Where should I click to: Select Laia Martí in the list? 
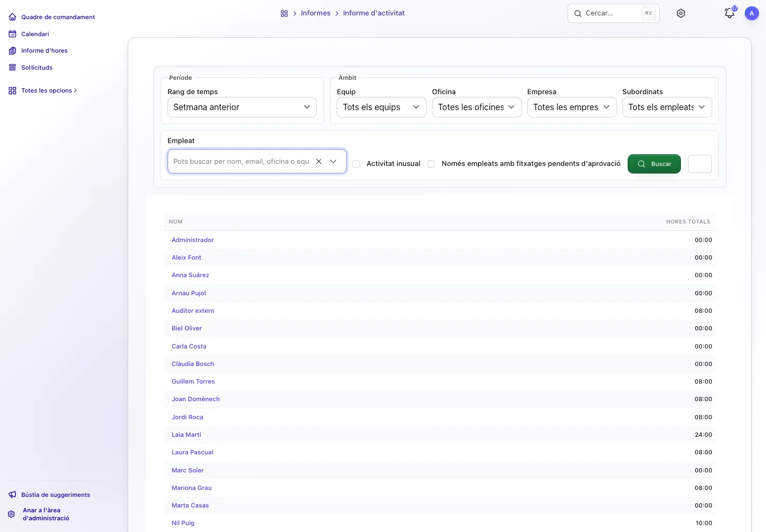(x=186, y=435)
